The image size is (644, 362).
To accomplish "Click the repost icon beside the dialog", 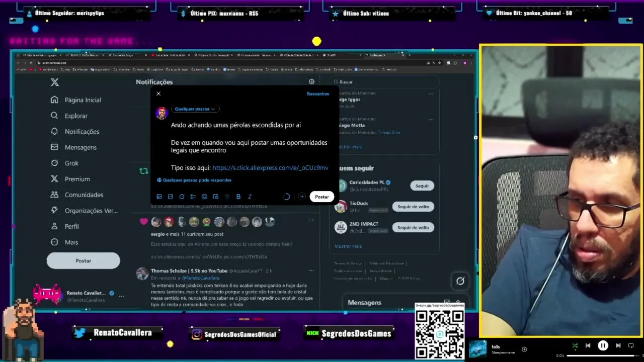I will [x=144, y=171].
